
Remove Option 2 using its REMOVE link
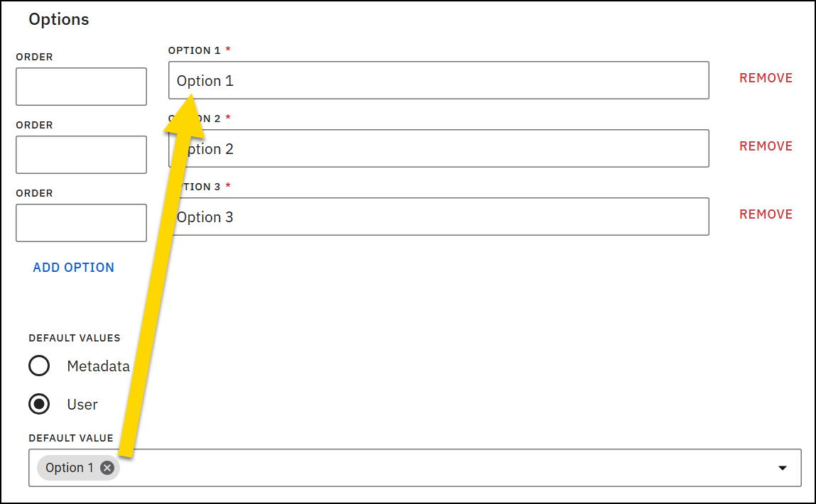766,146
